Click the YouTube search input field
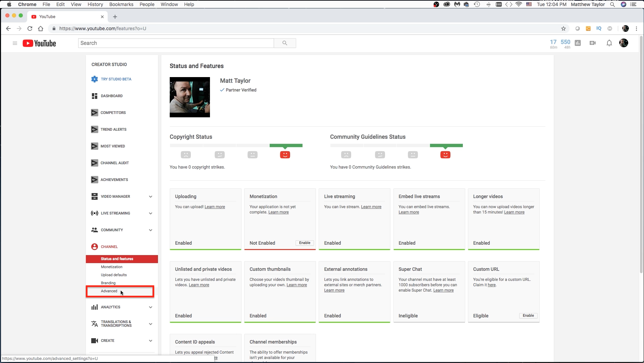Viewport: 644px width, 363px height. [176, 43]
